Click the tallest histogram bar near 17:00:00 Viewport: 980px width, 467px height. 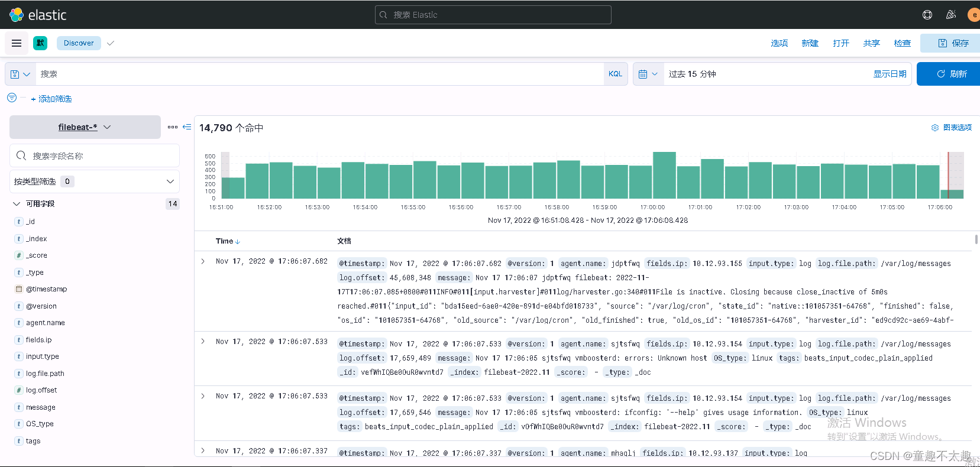point(664,175)
